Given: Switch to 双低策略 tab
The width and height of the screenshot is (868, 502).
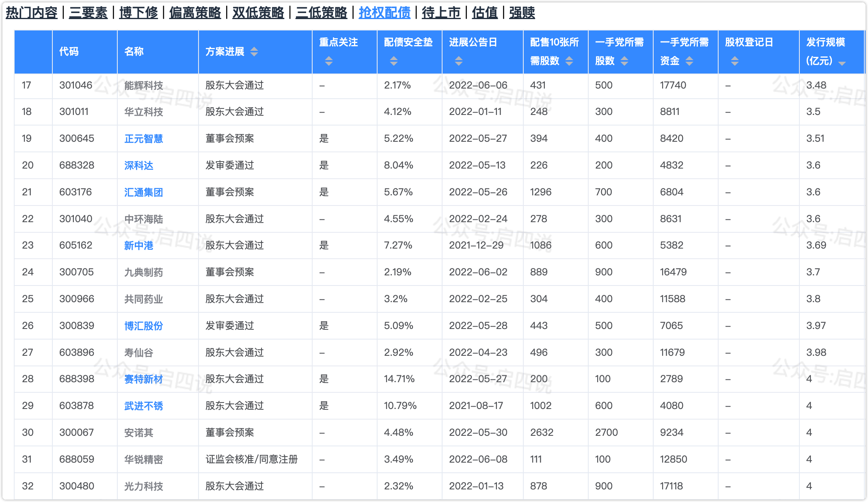Looking at the screenshot, I should point(258,13).
